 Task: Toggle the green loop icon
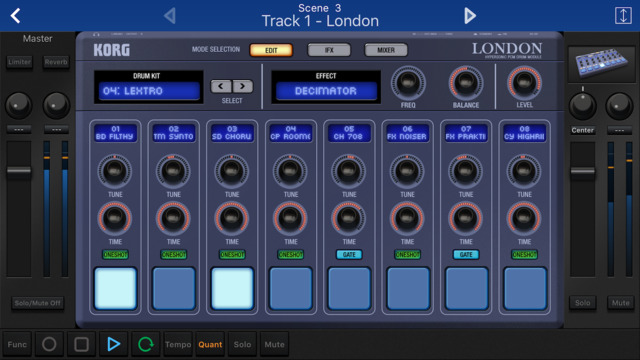coord(146,344)
